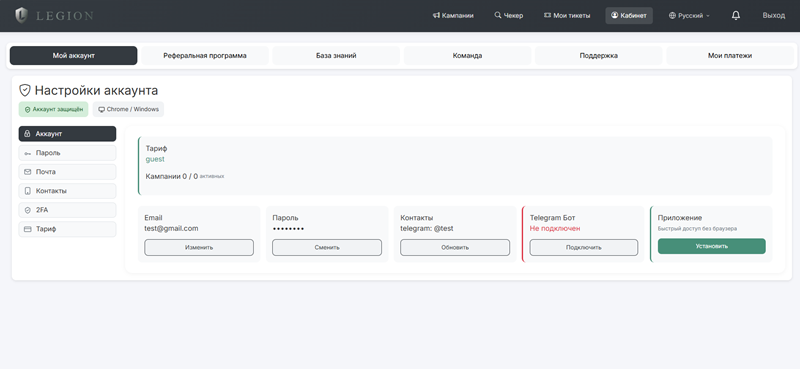Viewport: 800px width, 369px height.
Task: Click lock icon in Аккаунт sidebar item
Action: (28, 134)
